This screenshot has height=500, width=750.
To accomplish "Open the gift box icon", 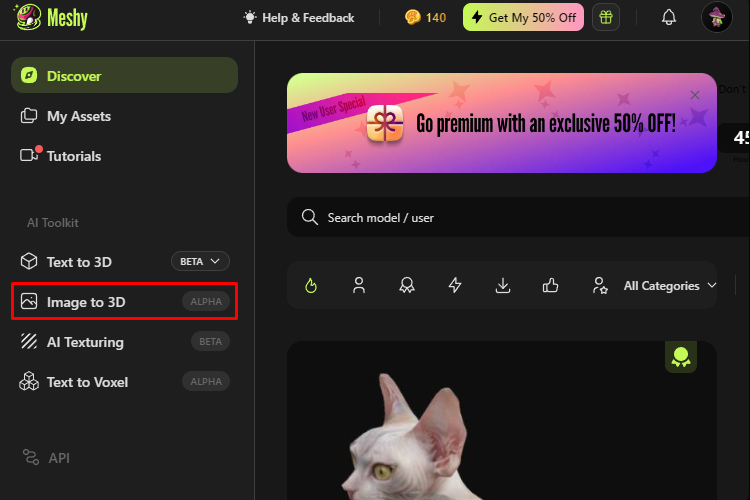I will click(x=606, y=18).
